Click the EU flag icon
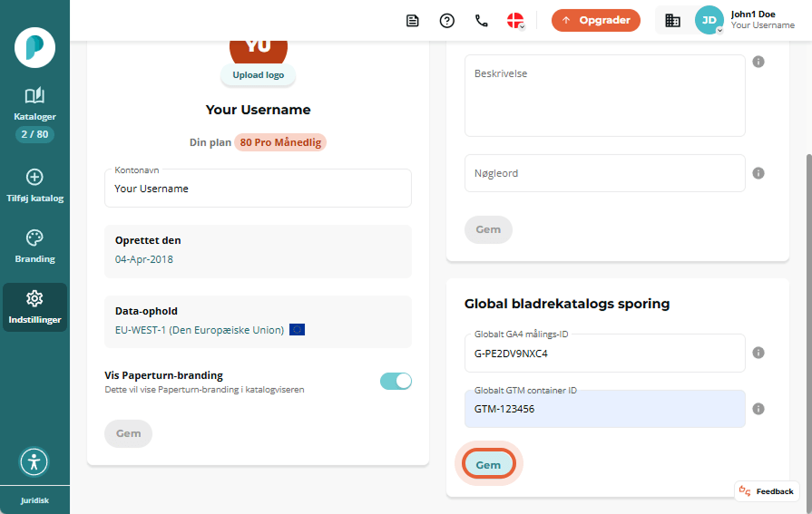 297,330
